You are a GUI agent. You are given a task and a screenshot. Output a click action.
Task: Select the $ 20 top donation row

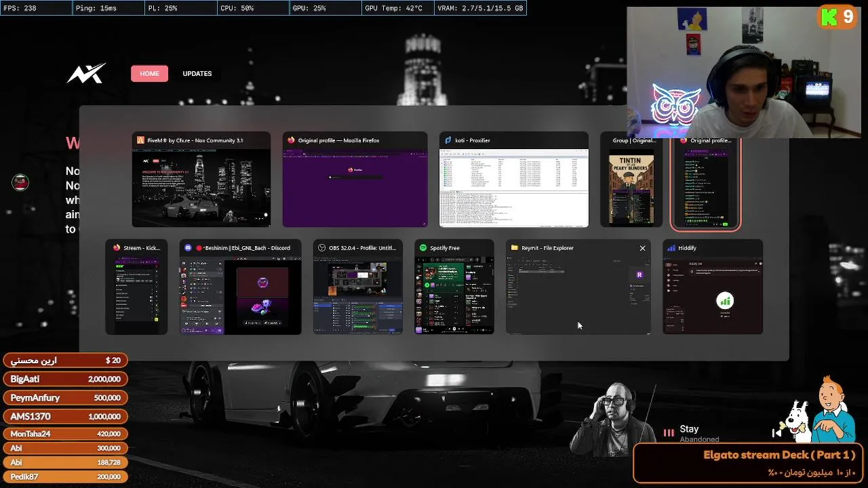(x=65, y=361)
